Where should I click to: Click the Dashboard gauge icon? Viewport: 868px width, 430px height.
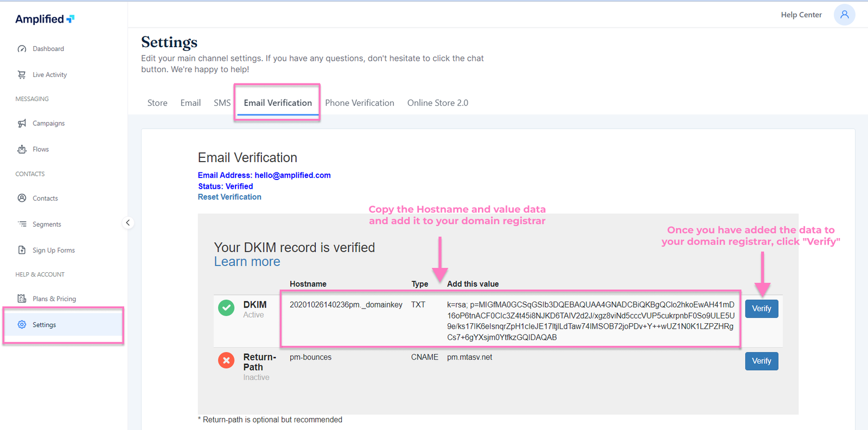[22, 49]
